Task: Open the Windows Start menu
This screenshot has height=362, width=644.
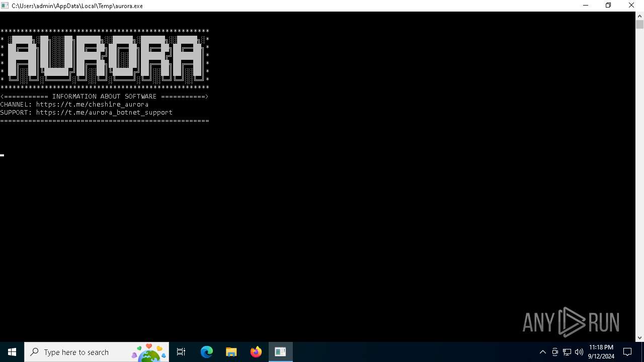Action: click(x=12, y=352)
